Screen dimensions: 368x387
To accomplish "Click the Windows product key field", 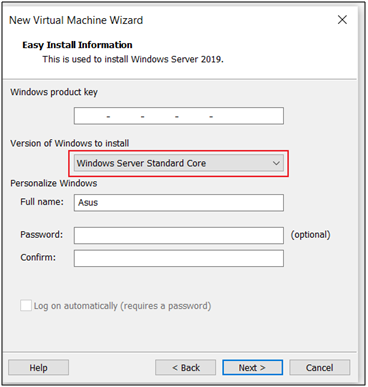I will [x=179, y=116].
